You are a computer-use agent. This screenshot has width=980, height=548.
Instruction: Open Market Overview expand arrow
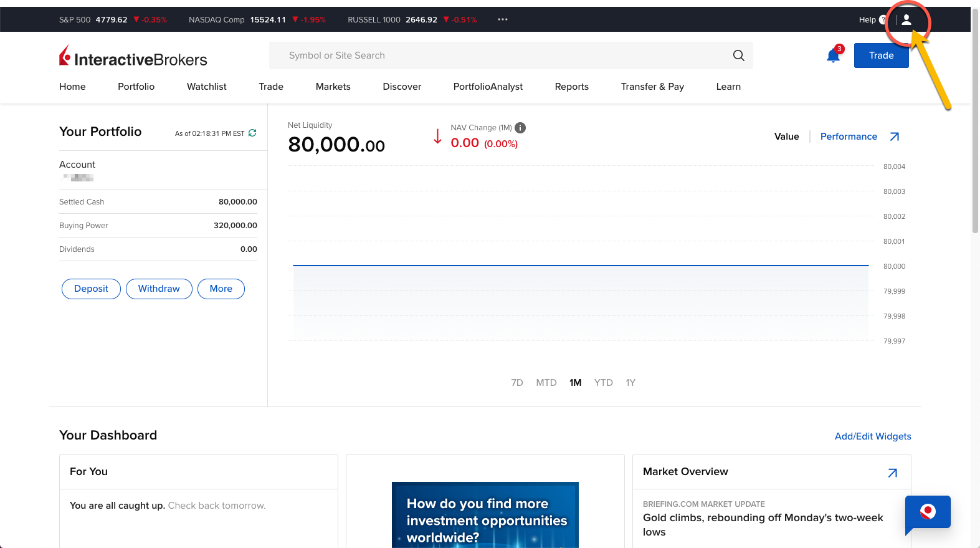(893, 473)
